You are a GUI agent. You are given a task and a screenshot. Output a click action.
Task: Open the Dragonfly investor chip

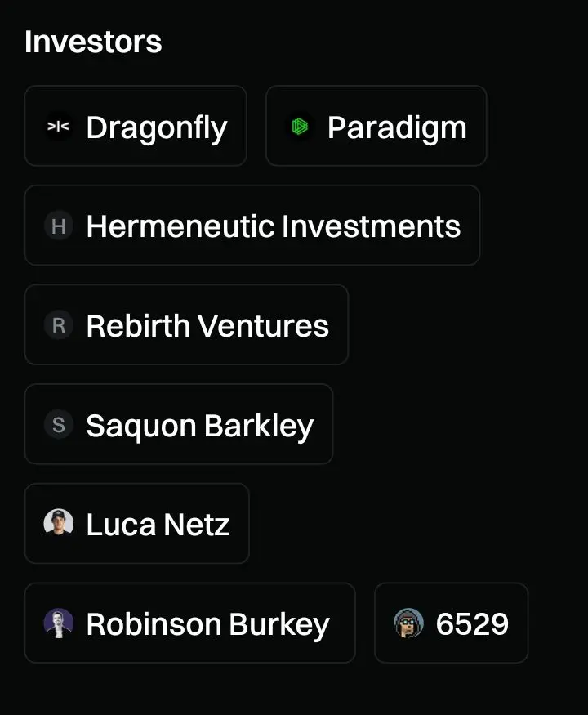pyautogui.click(x=136, y=127)
